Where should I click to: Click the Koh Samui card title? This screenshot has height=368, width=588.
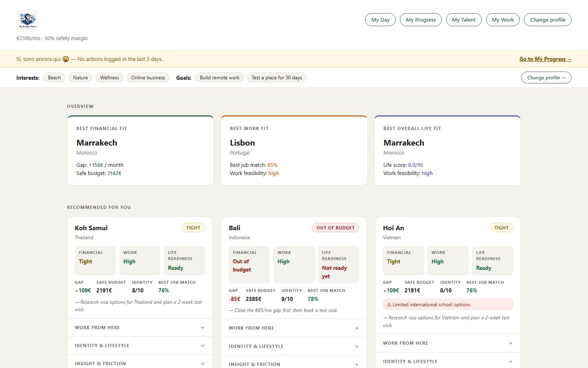[91, 228]
